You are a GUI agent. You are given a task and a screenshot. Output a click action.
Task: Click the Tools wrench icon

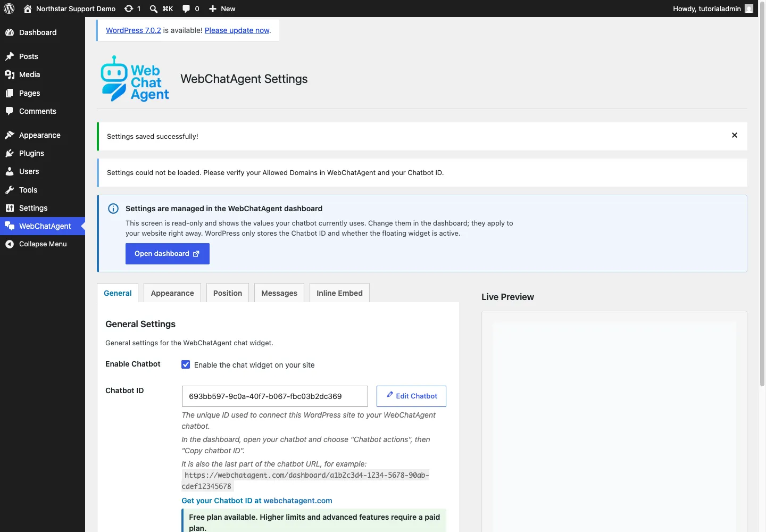click(10, 190)
